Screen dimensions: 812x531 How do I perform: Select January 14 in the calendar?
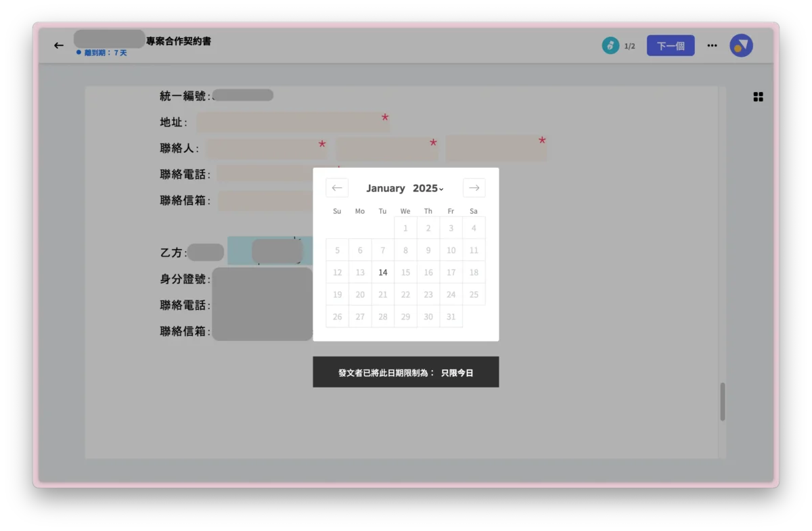click(x=383, y=273)
